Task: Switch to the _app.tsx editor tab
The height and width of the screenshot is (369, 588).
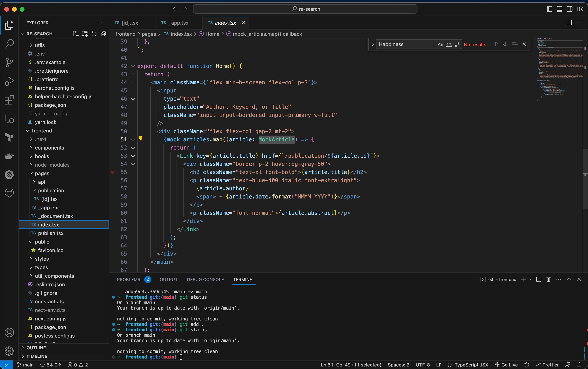Action: [x=179, y=23]
